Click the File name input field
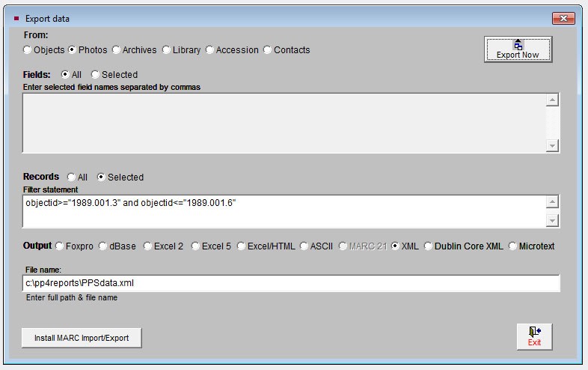Screen dimensions: 588x370 pyautogui.click(x=291, y=283)
